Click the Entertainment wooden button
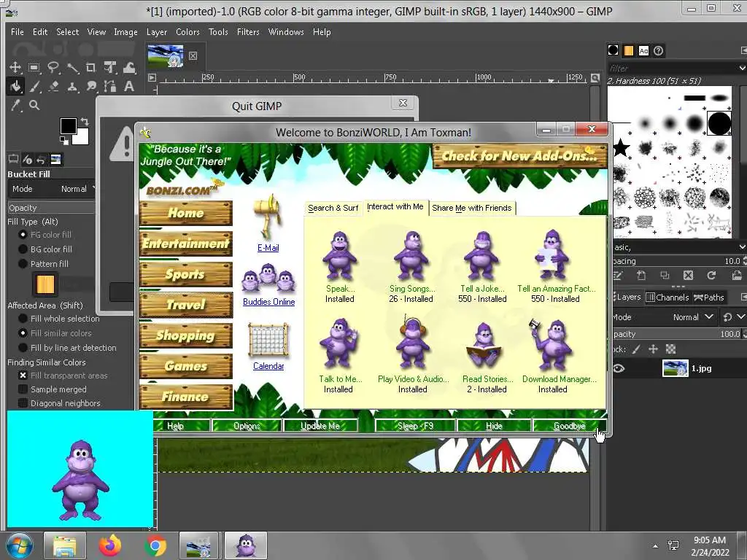The width and height of the screenshot is (747, 560). tap(186, 244)
